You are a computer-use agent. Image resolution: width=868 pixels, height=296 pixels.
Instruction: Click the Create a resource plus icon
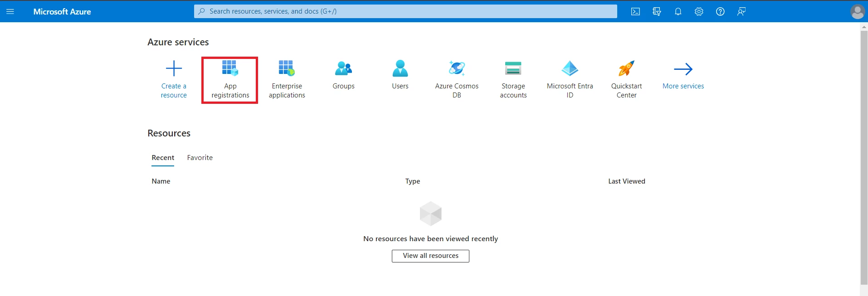point(174,68)
